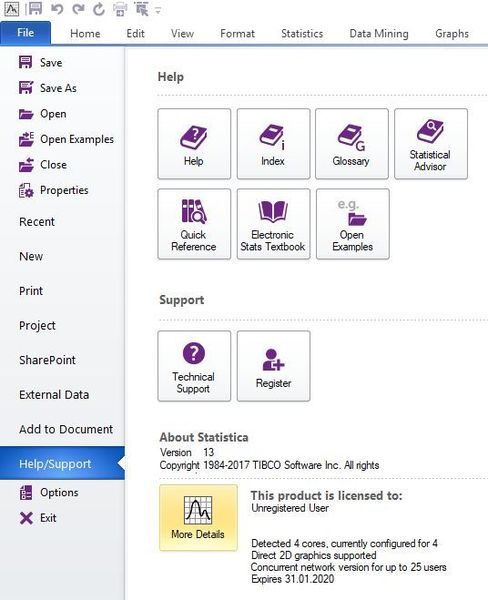Open the Format ribbon tab

tap(237, 34)
